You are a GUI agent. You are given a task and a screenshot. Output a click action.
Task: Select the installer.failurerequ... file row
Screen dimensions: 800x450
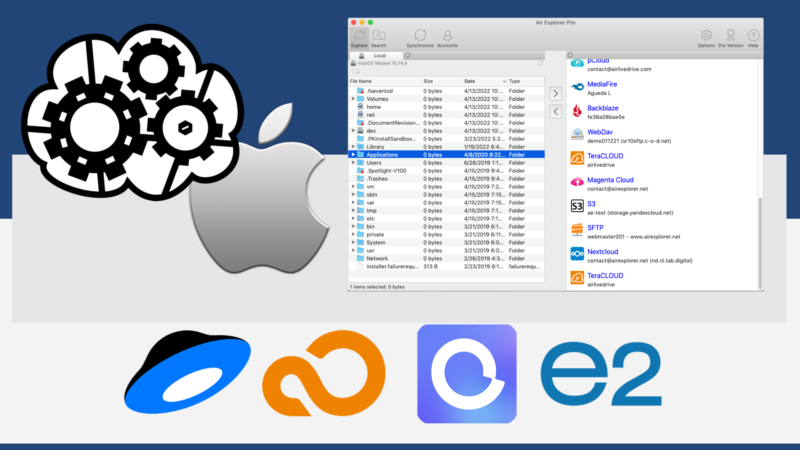click(446, 266)
